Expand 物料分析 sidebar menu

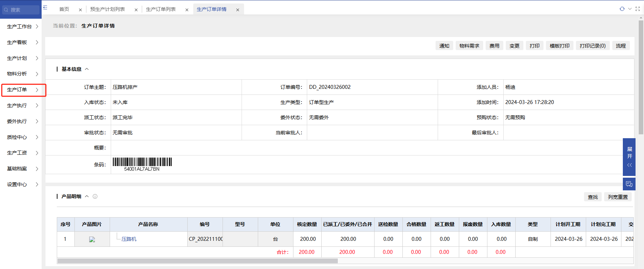tap(21, 74)
